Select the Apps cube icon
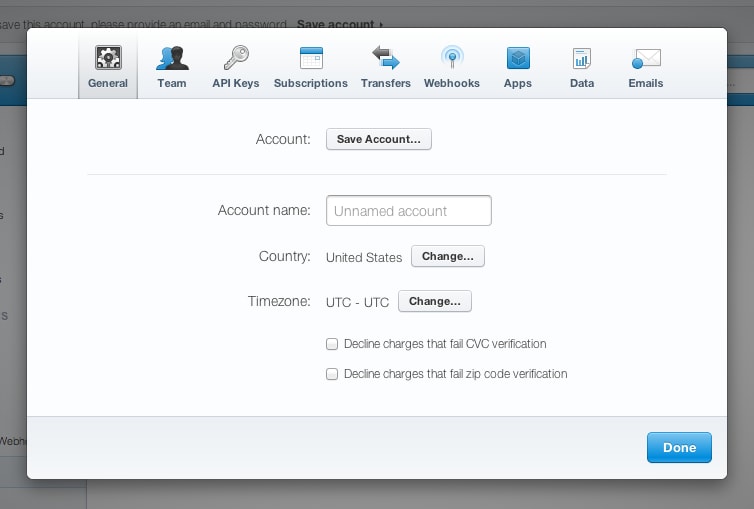Viewport: 754px width, 509px height. tap(518, 58)
